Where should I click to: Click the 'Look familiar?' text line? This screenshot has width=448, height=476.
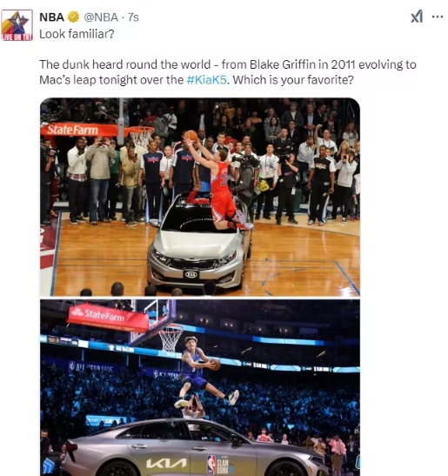[77, 34]
